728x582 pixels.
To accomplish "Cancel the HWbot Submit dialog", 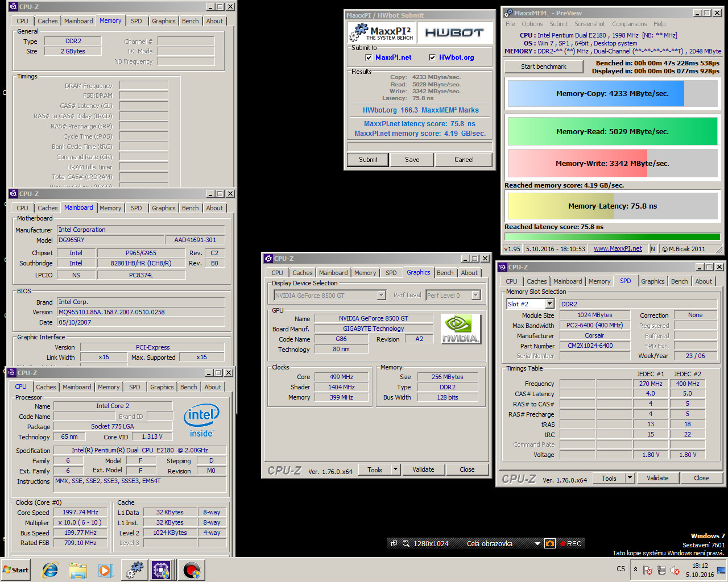I will pyautogui.click(x=464, y=160).
